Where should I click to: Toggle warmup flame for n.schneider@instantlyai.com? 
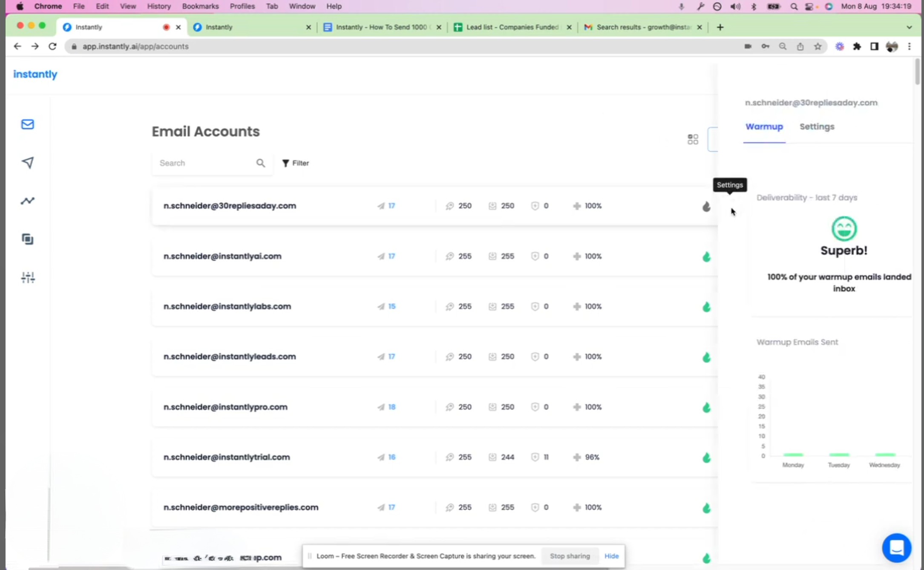706,257
